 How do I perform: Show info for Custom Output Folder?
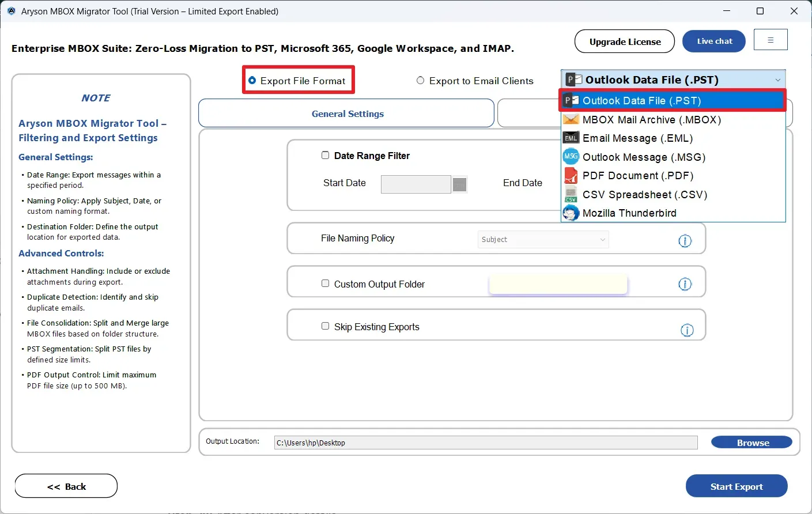click(x=685, y=284)
